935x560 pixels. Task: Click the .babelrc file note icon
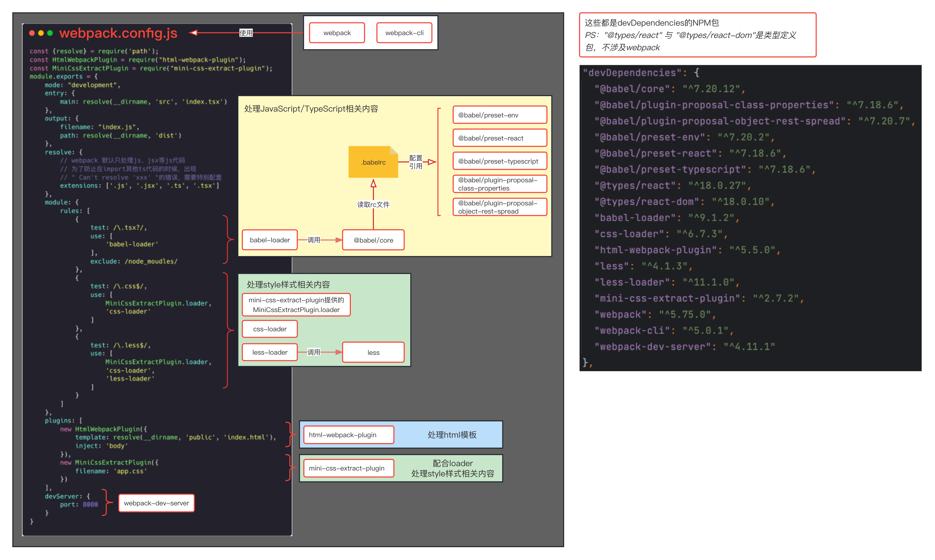(373, 162)
